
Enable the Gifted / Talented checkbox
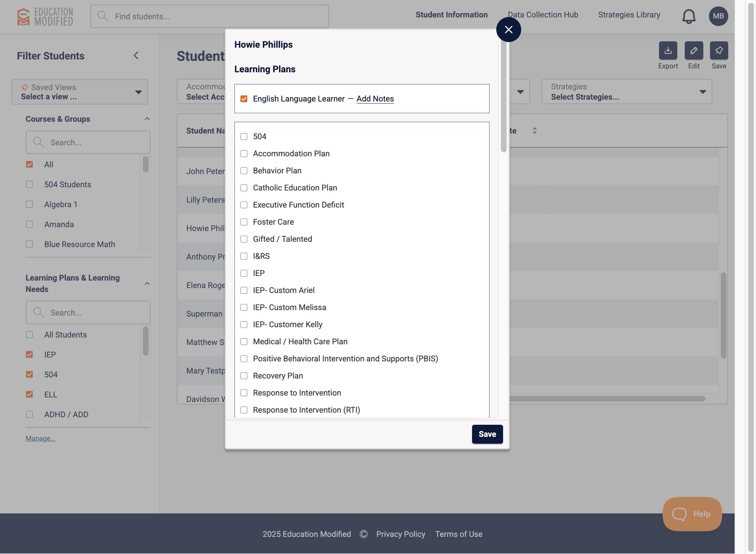[244, 239]
